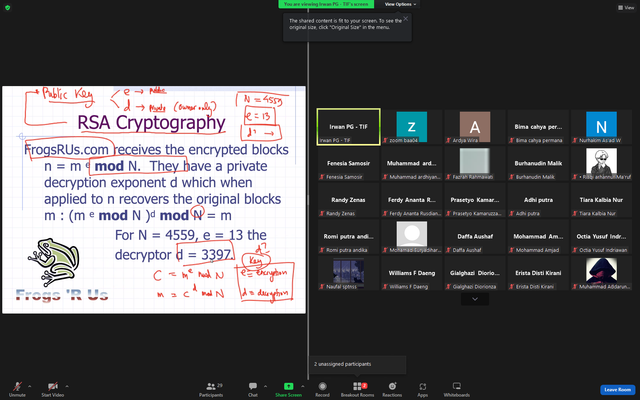This screenshot has height=400, width=640.
Task: Select zoom baa04 participant tile
Action: [411, 127]
